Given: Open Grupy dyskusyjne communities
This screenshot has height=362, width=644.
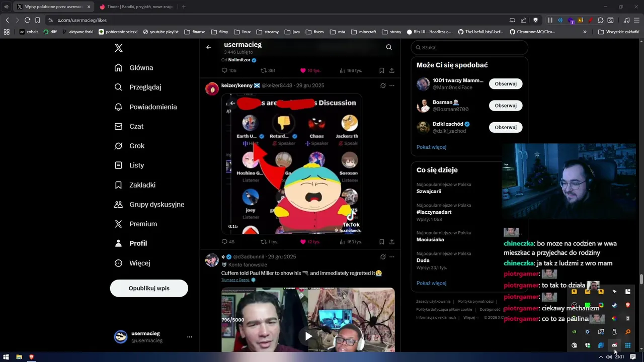Looking at the screenshot, I should coord(149,204).
